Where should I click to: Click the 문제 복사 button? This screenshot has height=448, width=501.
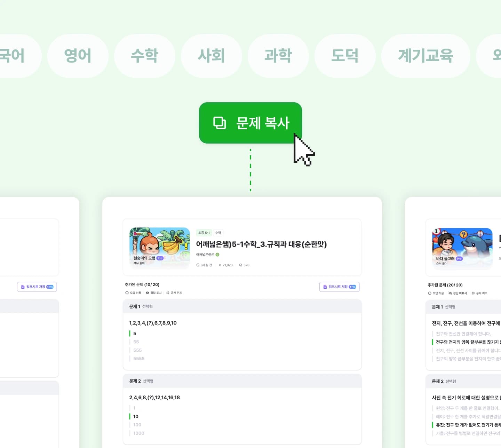250,123
